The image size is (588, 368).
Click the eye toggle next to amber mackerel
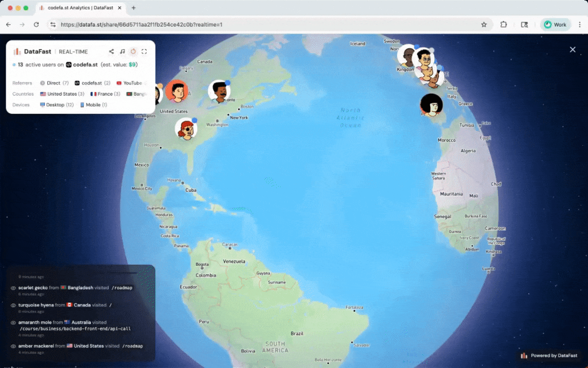pyautogui.click(x=13, y=346)
